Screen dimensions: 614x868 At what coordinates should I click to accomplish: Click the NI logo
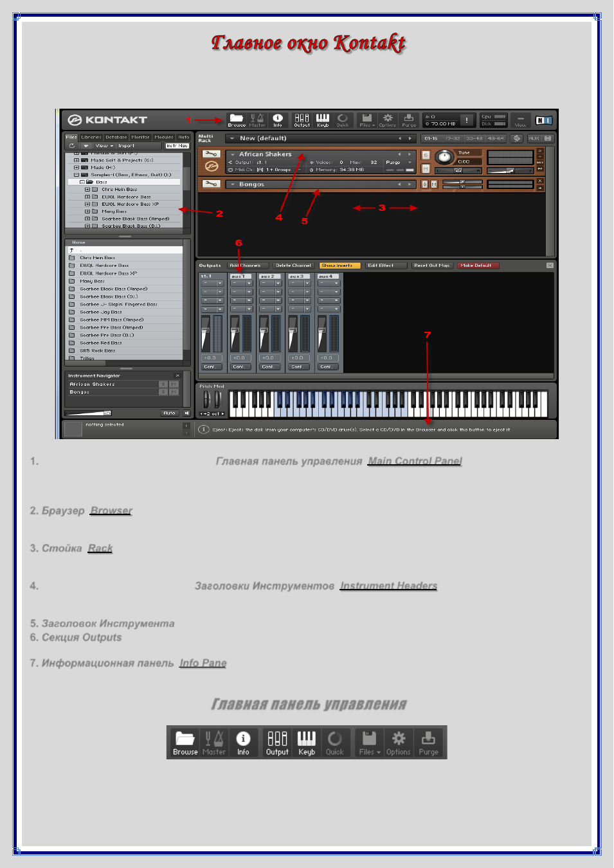[x=544, y=120]
